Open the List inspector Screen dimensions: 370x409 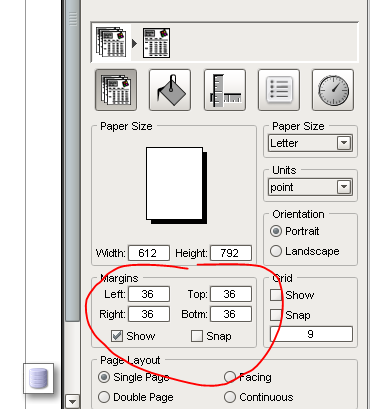click(279, 90)
